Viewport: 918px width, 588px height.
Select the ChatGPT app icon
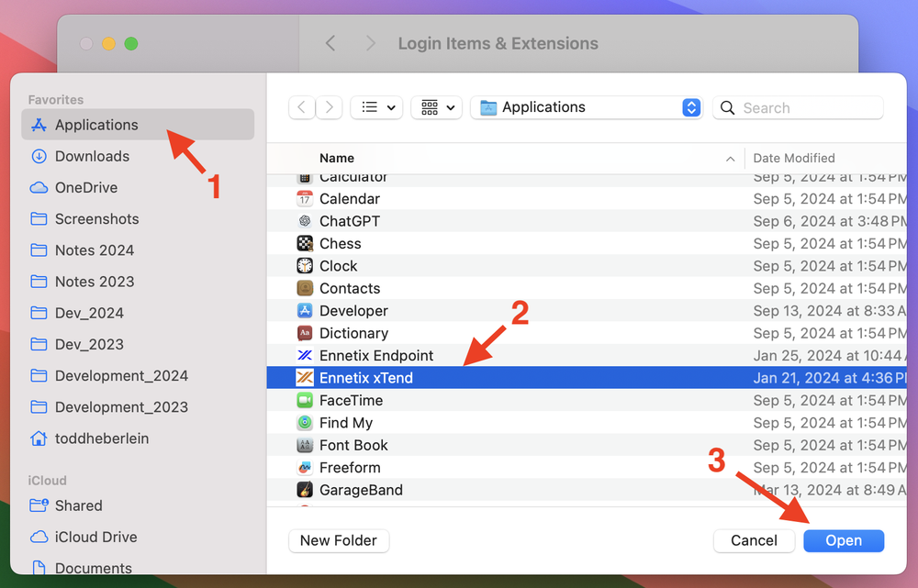click(305, 221)
